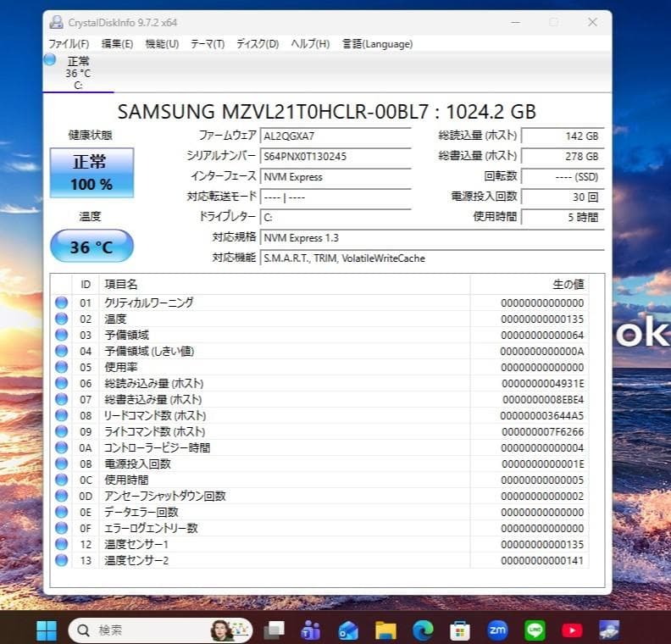Click the status icon for ID 0C 使用時間 row

coord(62,480)
